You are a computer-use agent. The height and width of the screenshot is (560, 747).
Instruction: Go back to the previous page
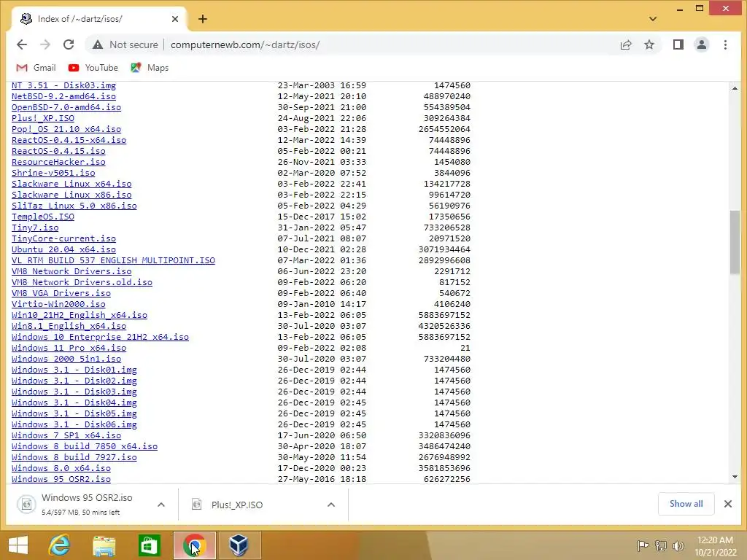(x=22, y=44)
